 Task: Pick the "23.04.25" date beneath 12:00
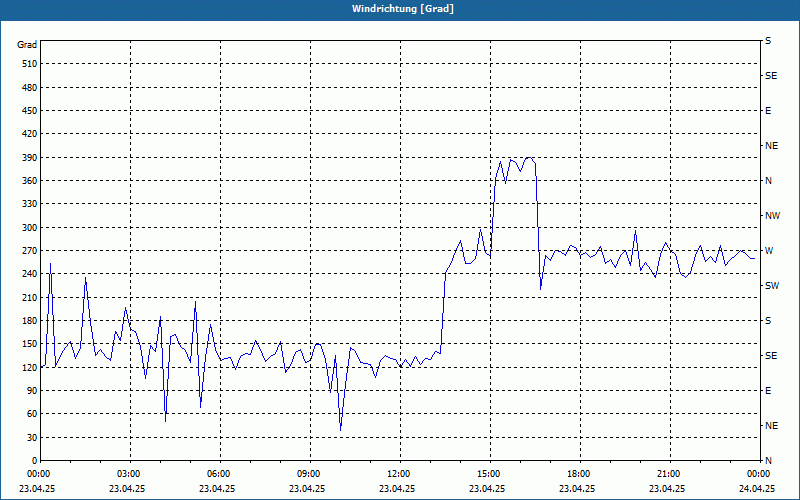click(397, 488)
